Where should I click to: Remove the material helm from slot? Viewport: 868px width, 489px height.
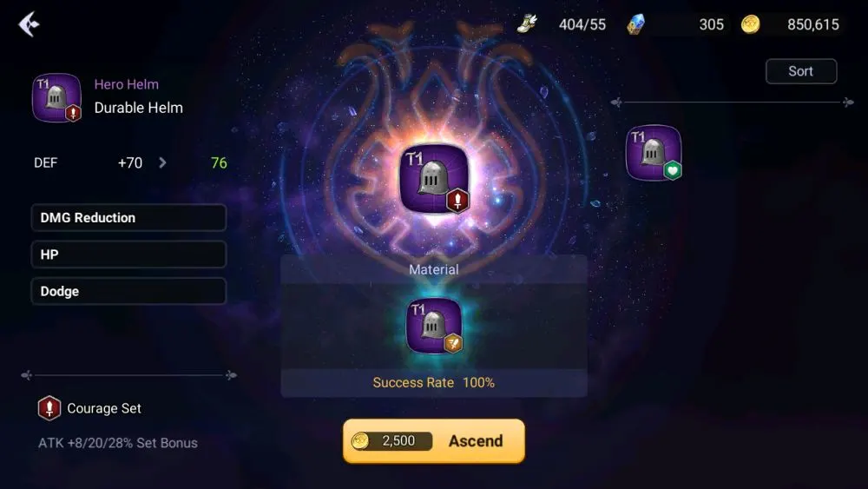point(435,326)
